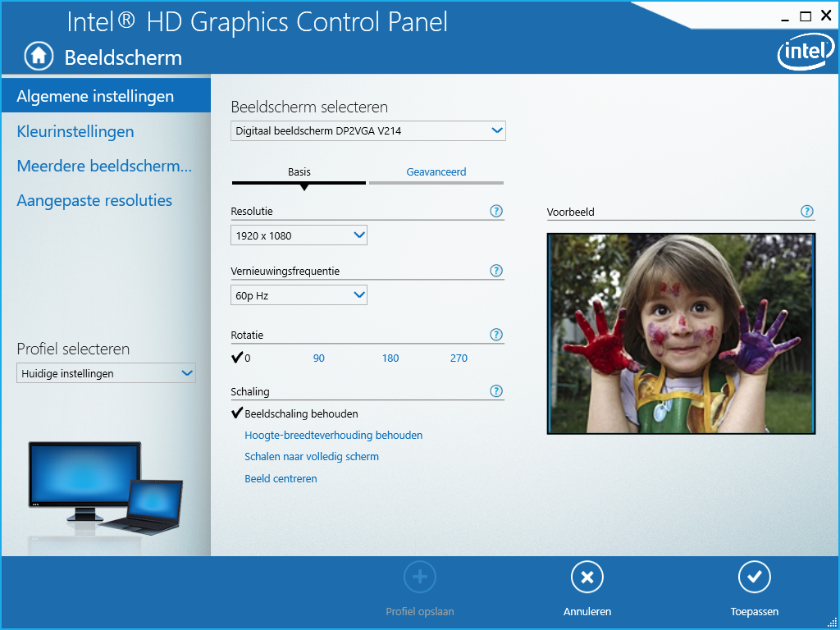Go to the home screen icon
Image resolution: width=840 pixels, height=630 pixels.
tap(39, 57)
